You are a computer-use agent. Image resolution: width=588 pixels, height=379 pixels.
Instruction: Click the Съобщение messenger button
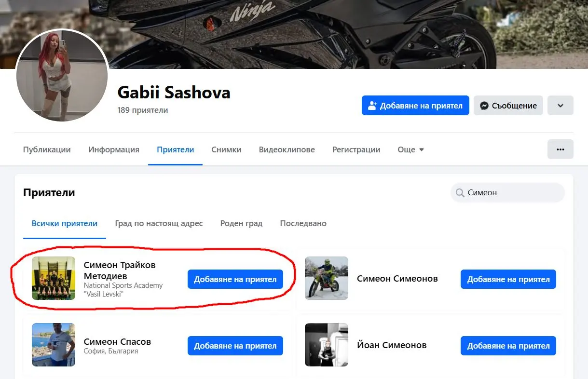pos(508,106)
